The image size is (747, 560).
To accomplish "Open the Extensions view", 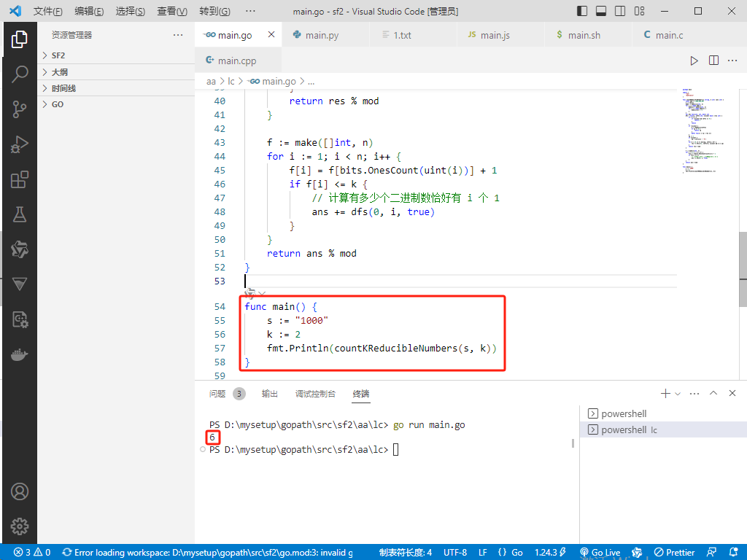I will [20, 180].
